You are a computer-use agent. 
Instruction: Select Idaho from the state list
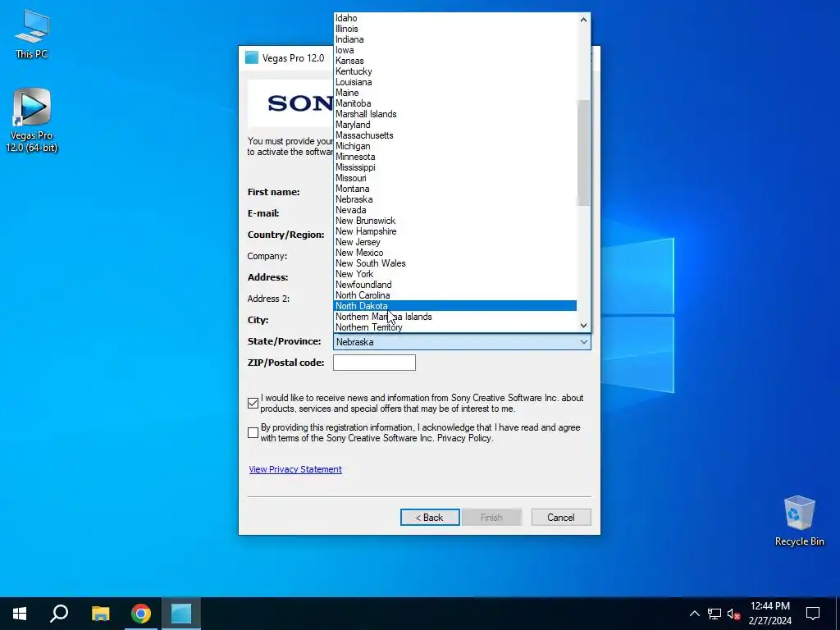[454, 18]
